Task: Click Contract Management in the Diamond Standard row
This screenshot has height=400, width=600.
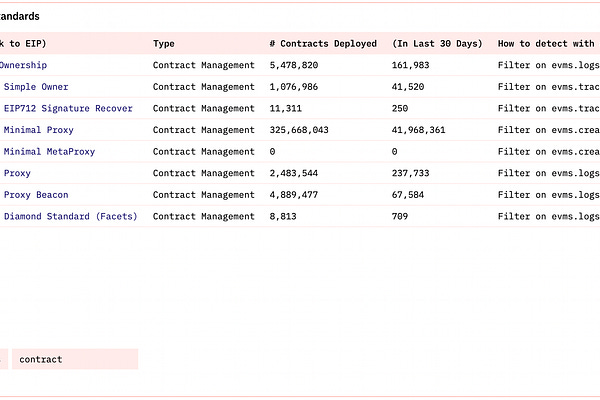Action: (x=204, y=217)
